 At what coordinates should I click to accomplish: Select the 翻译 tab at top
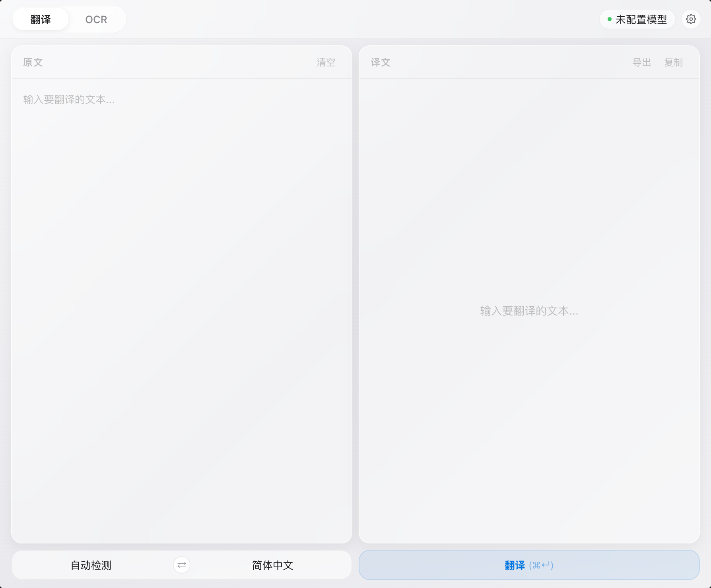coord(41,19)
